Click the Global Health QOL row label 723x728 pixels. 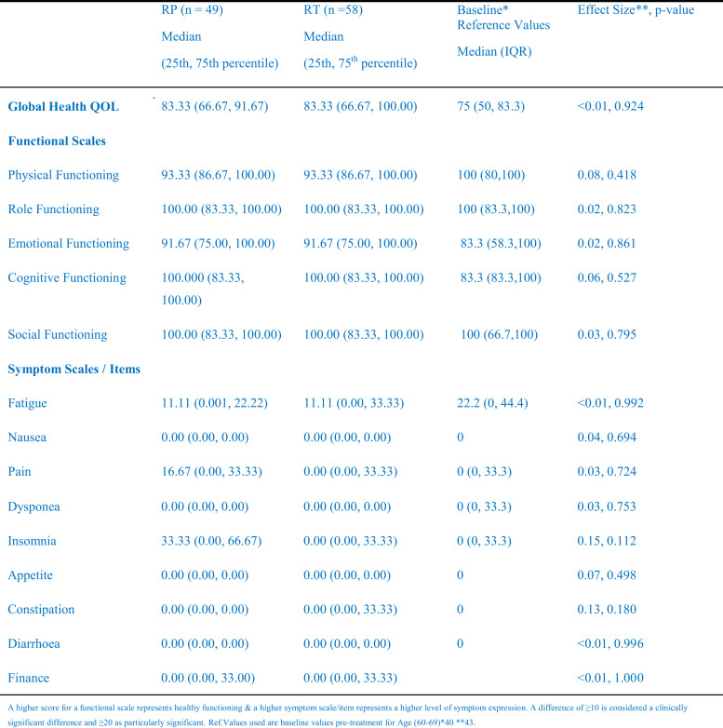63,107
